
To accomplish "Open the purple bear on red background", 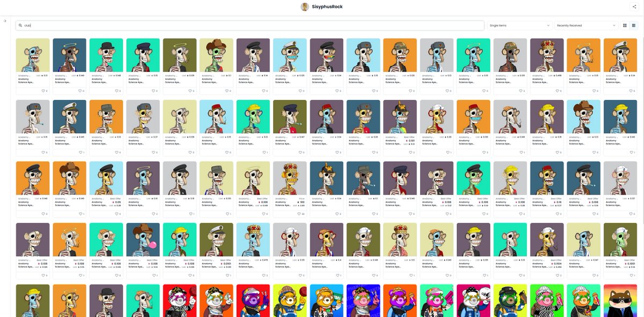I will coord(253,301).
